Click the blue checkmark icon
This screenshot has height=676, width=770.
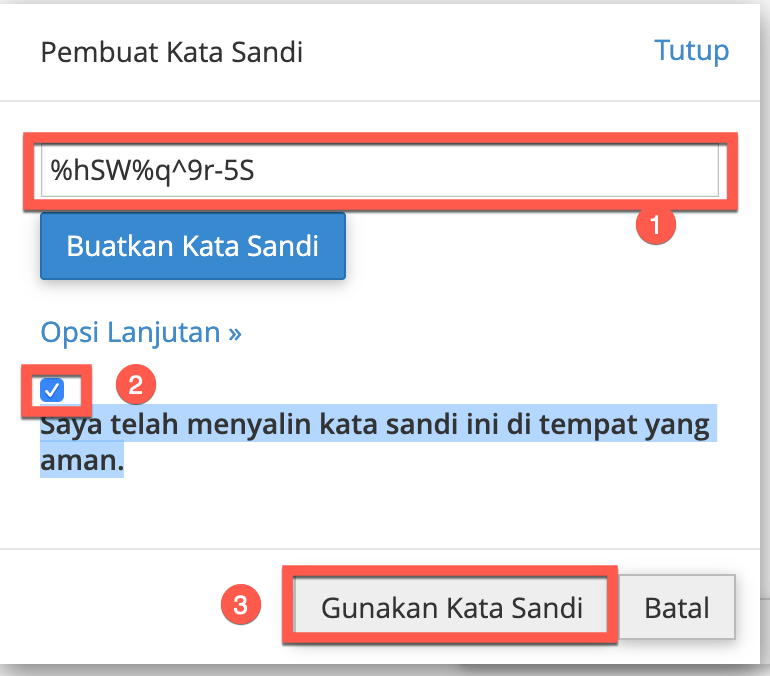point(52,390)
